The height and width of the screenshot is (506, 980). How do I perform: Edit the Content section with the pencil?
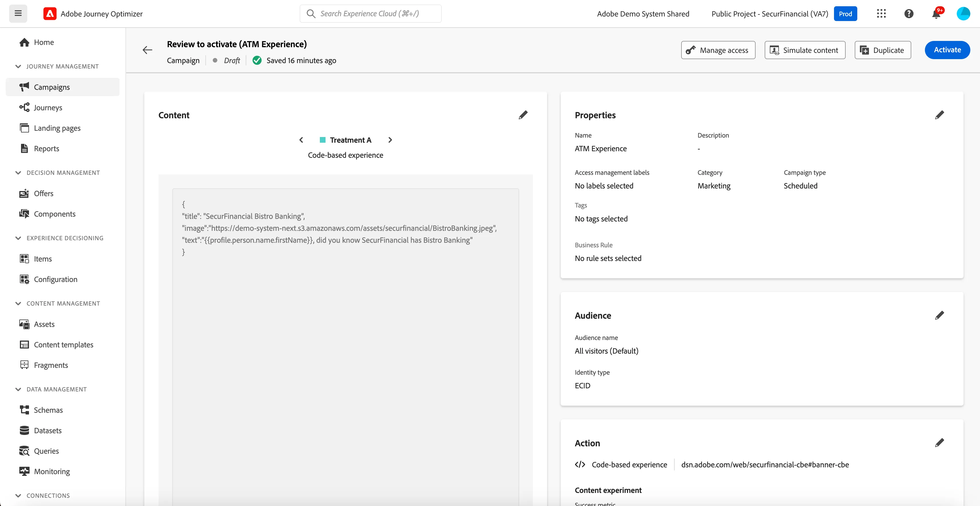(523, 115)
